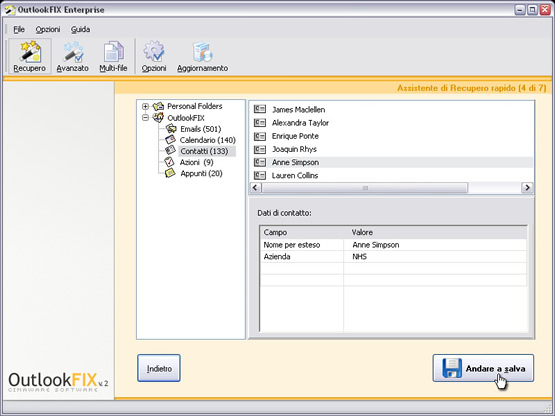This screenshot has height=416, width=555.
Task: Click the left arrow of horizontal scrollbar
Action: point(256,188)
